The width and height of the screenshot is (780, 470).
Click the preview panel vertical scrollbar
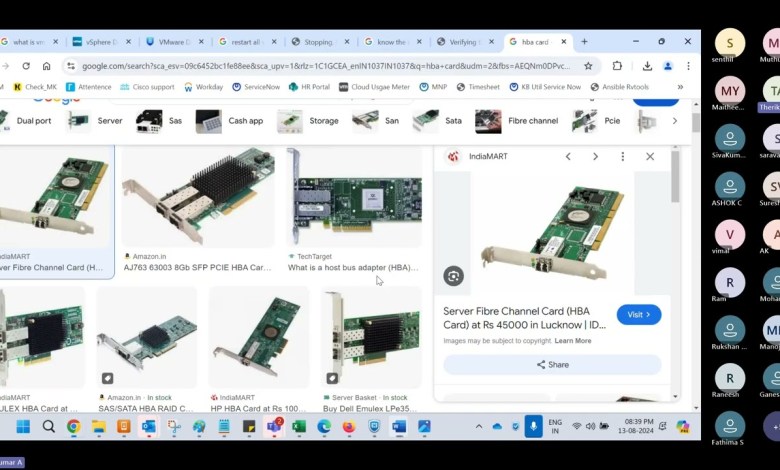[x=675, y=177]
